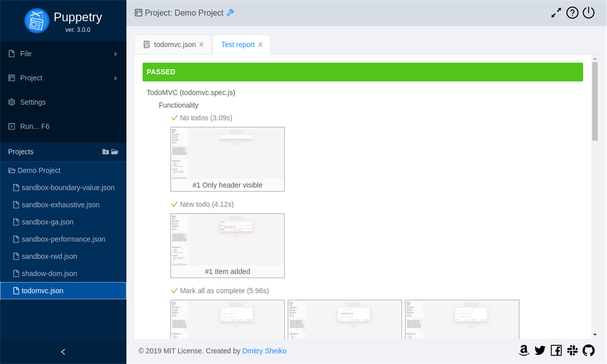
Task: Open the Amazon link icon
Action: click(x=524, y=351)
